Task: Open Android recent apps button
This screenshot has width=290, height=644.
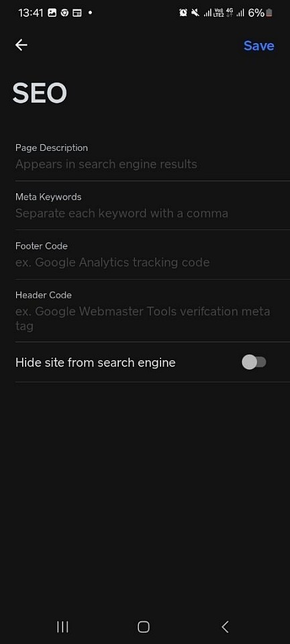Action: pos(62,627)
